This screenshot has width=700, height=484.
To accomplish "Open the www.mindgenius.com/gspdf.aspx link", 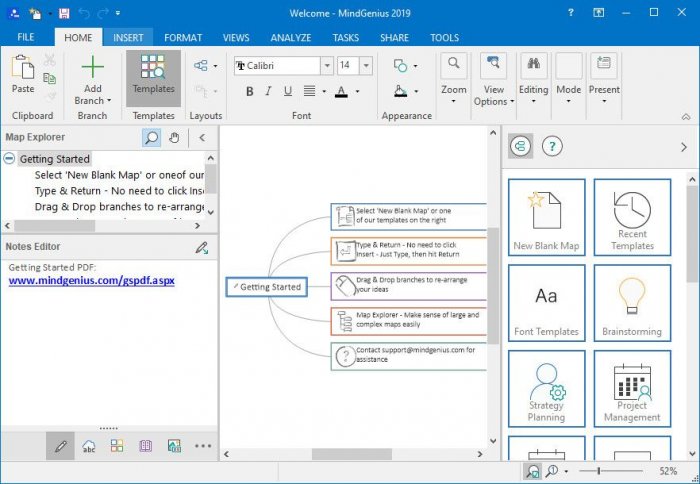I will coord(92,281).
